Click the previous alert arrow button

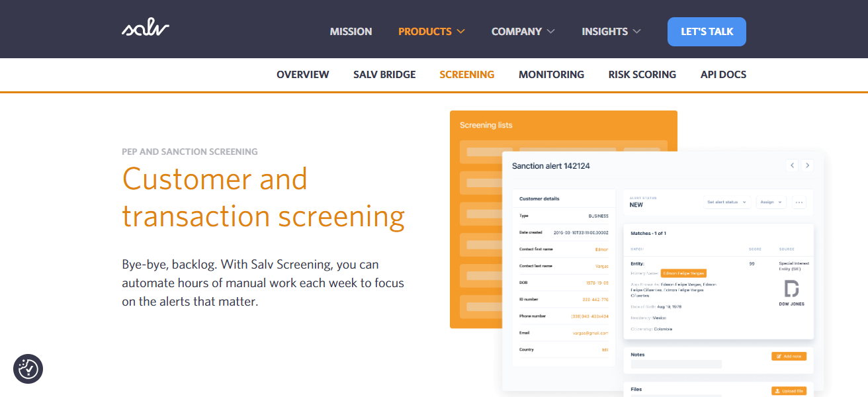pos(792,165)
